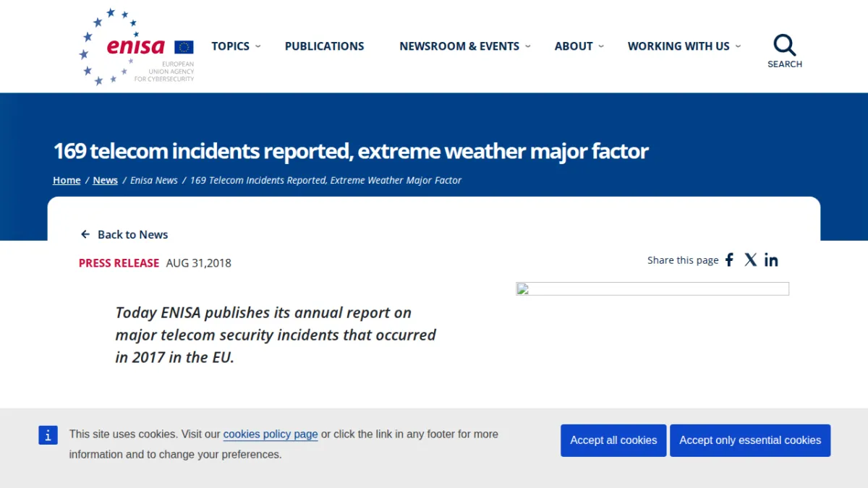Click the broken article image placeholder

(652, 289)
